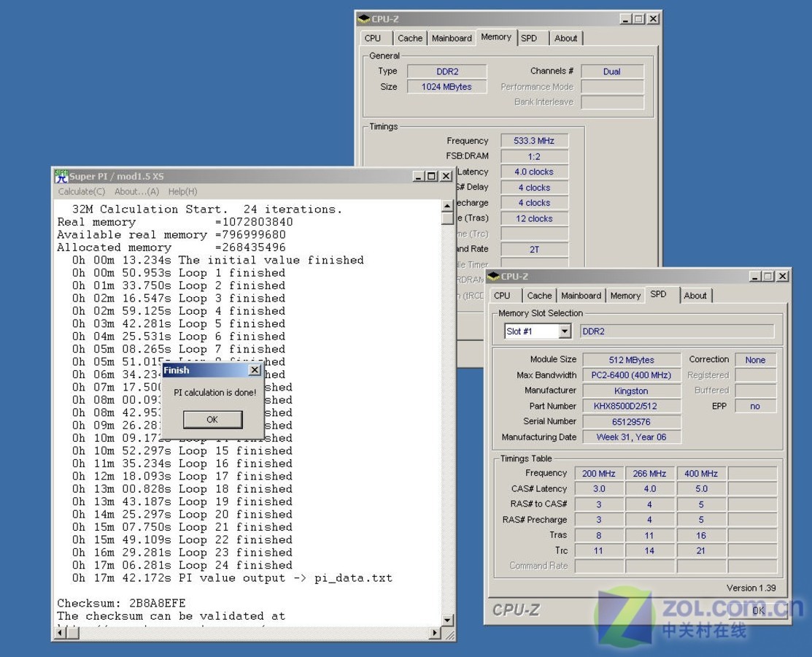
Task: Click the KHX8500D2/512 Part Number value
Action: 631,406
